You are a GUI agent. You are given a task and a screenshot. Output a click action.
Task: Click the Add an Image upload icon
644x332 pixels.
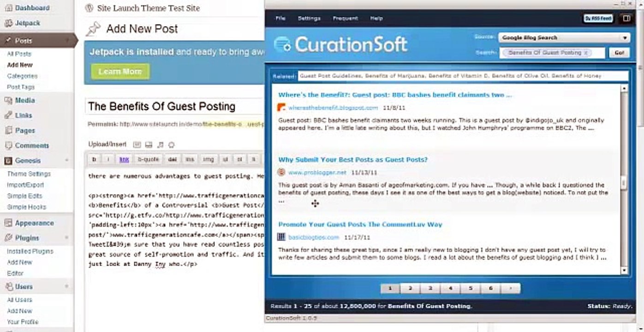[x=137, y=145]
